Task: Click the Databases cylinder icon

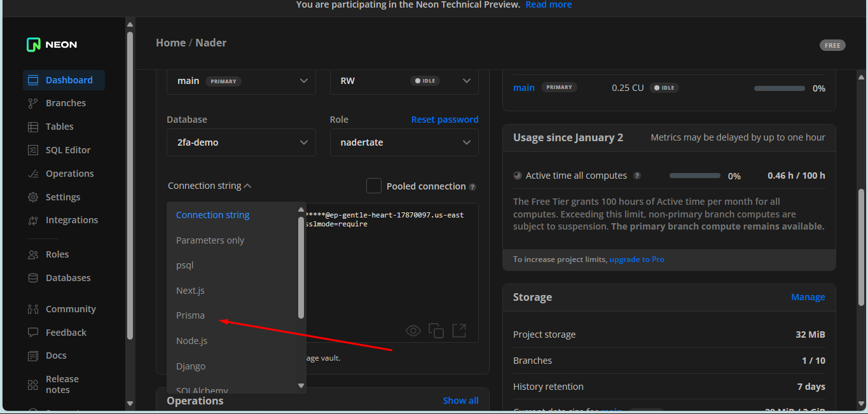Action: pyautogui.click(x=33, y=278)
